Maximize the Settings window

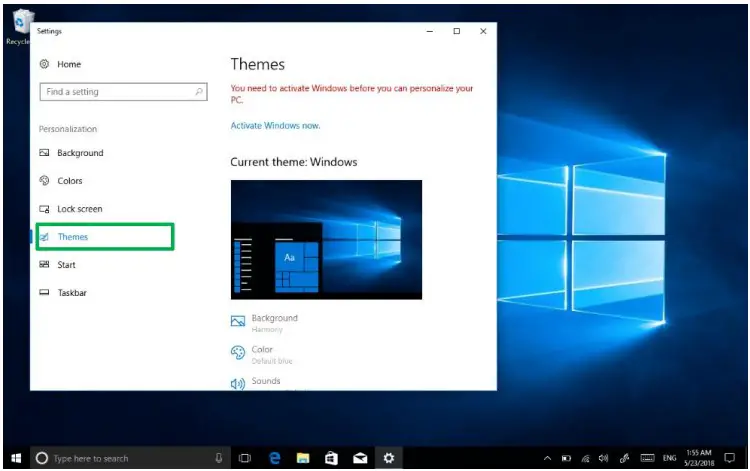(x=457, y=31)
